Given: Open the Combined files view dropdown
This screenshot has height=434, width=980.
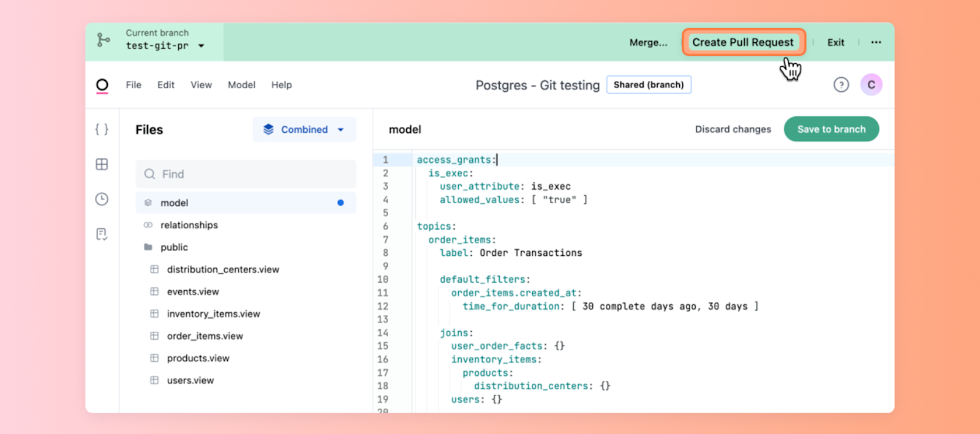Looking at the screenshot, I should [304, 129].
